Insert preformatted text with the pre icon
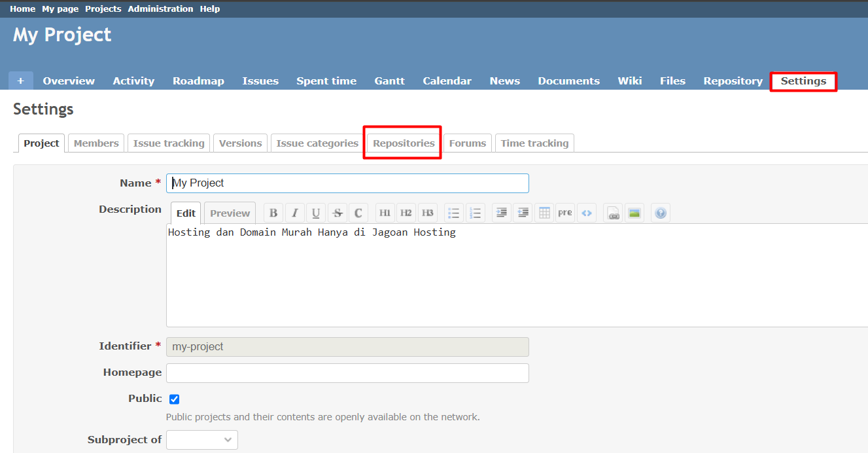Screen dimensions: 868x453 click(564, 212)
